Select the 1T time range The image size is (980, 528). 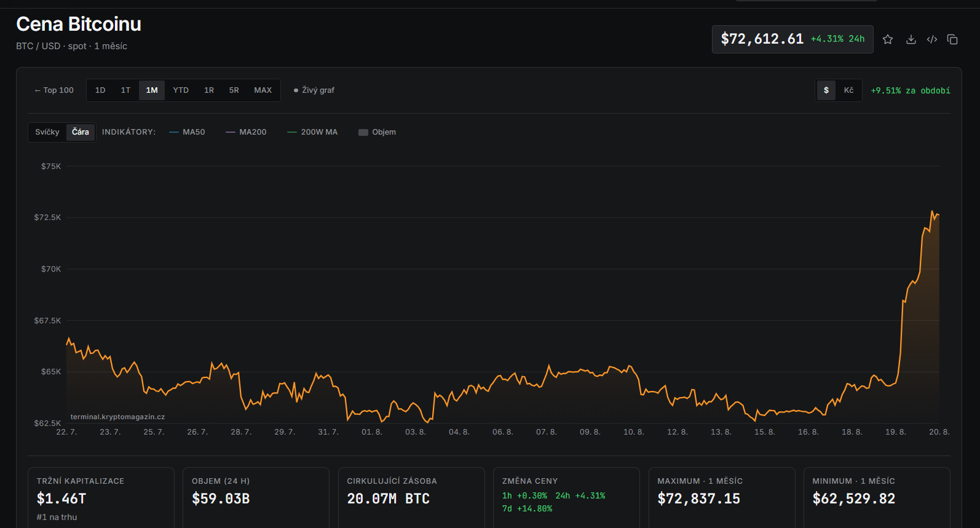pyautogui.click(x=125, y=90)
